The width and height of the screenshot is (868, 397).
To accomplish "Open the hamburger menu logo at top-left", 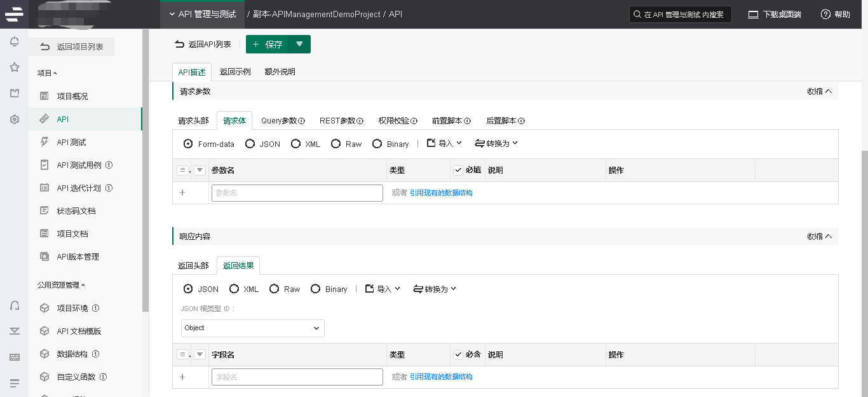I will coord(14,14).
